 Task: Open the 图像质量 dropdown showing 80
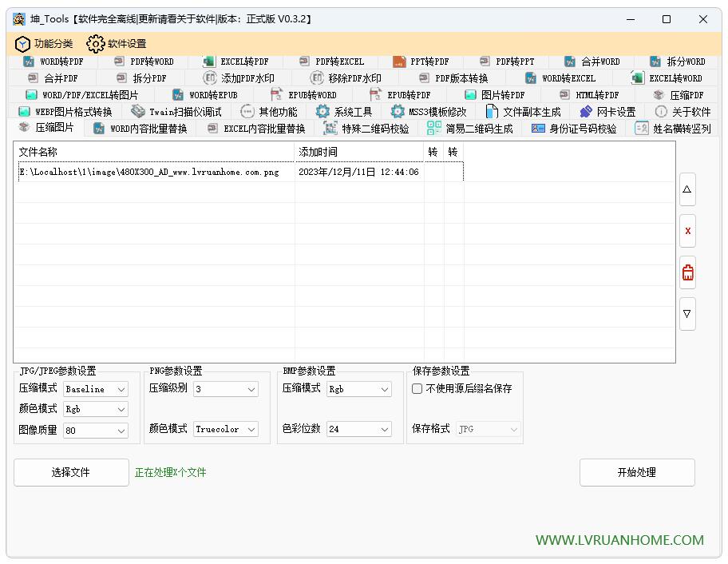(x=96, y=430)
